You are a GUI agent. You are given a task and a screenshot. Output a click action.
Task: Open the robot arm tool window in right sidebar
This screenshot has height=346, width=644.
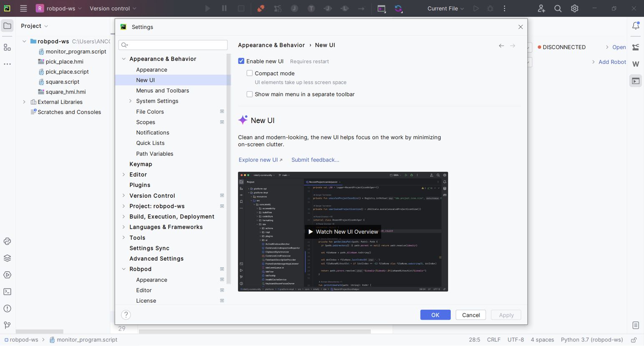click(636, 47)
